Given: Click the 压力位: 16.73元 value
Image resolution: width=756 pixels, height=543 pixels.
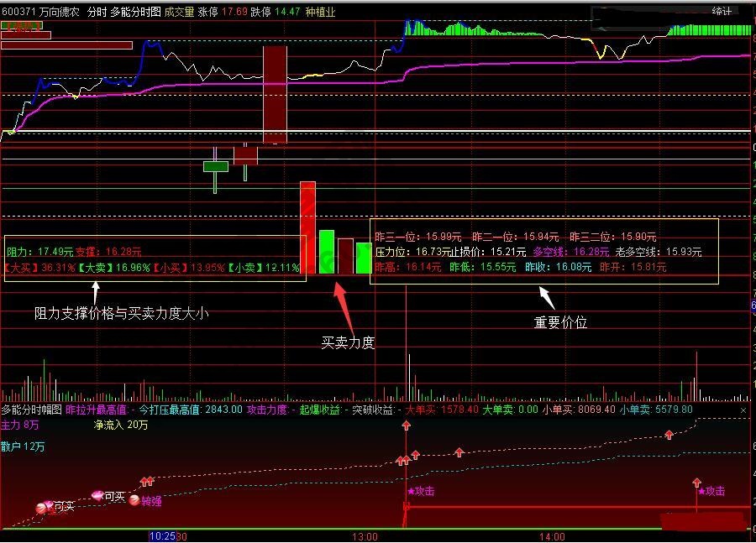Looking at the screenshot, I should pos(413,252).
